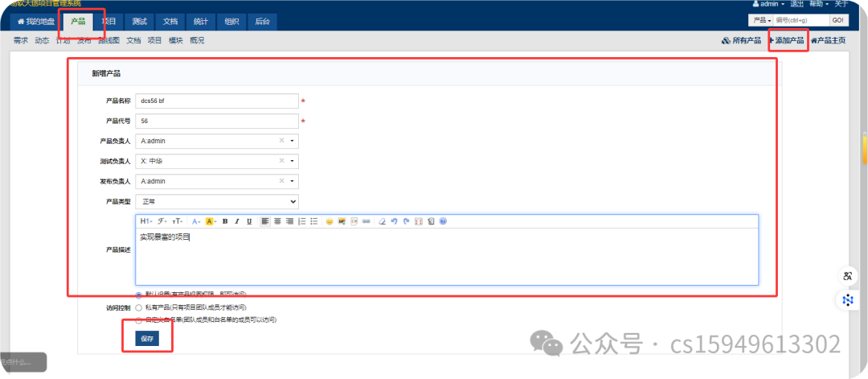The width and height of the screenshot is (868, 379).
Task: Click the paste clipboard icon in editor
Action: coord(431,221)
